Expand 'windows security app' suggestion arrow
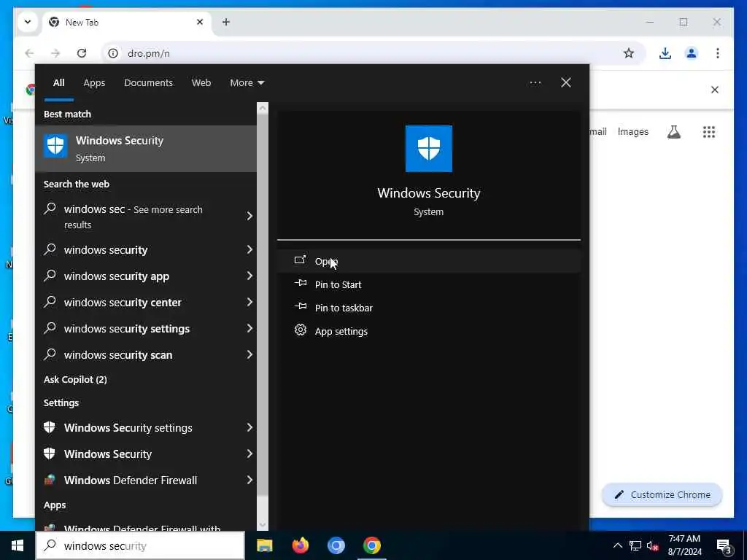The width and height of the screenshot is (747, 560). pos(249,276)
